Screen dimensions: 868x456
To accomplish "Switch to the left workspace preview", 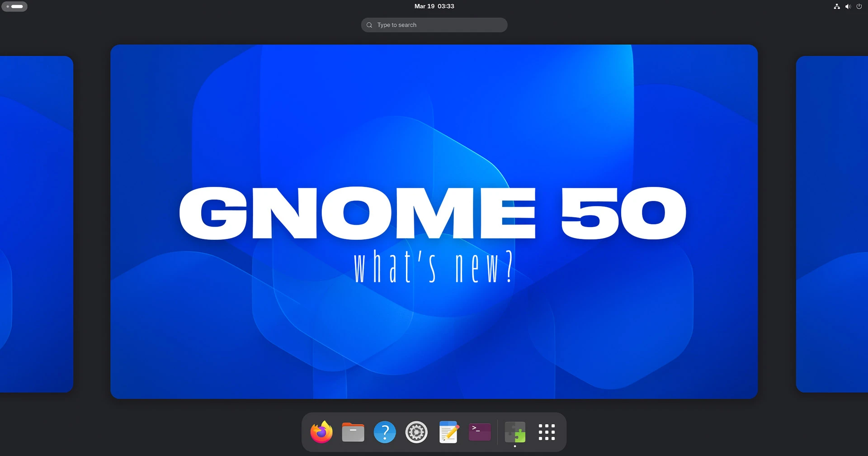I will (36, 224).
